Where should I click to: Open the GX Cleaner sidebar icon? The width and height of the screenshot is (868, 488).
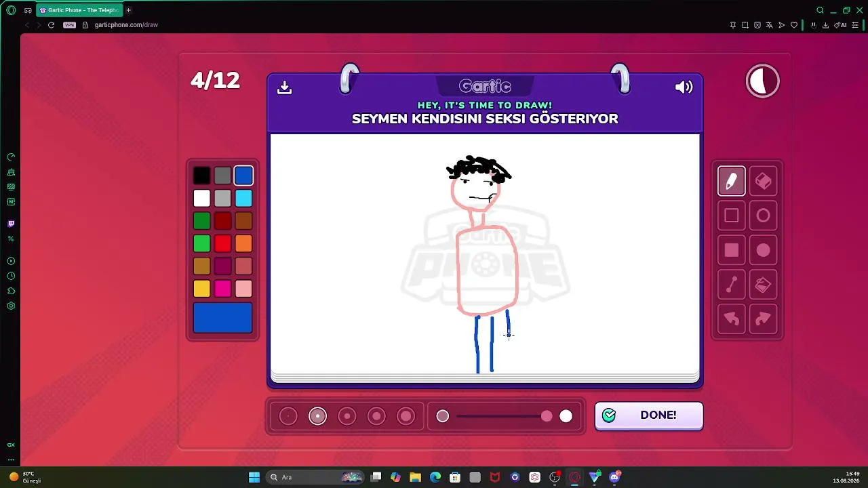(x=11, y=171)
